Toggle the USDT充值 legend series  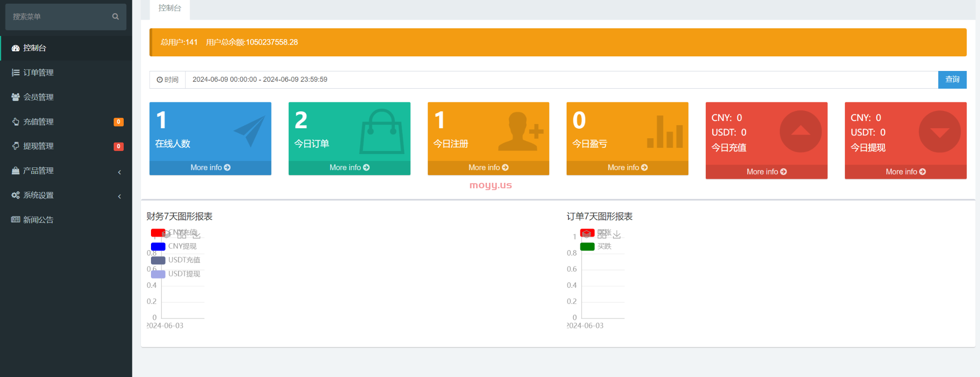tap(184, 260)
